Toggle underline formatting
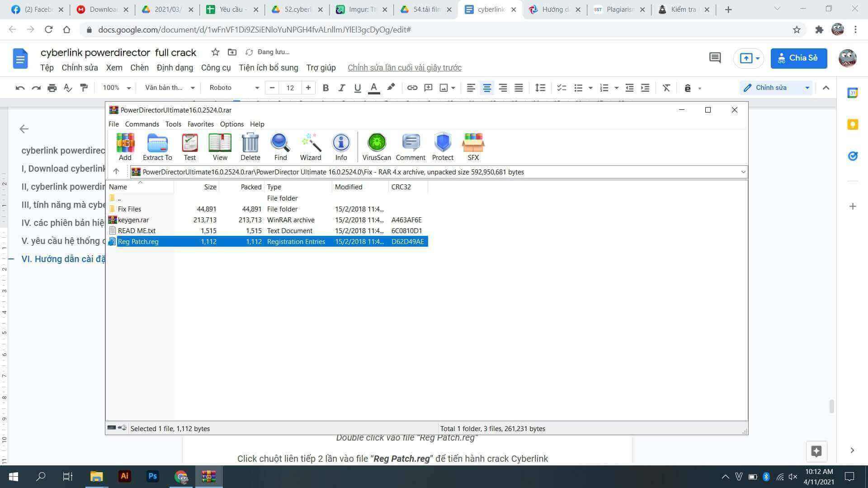Image resolution: width=868 pixels, height=488 pixels. point(358,88)
